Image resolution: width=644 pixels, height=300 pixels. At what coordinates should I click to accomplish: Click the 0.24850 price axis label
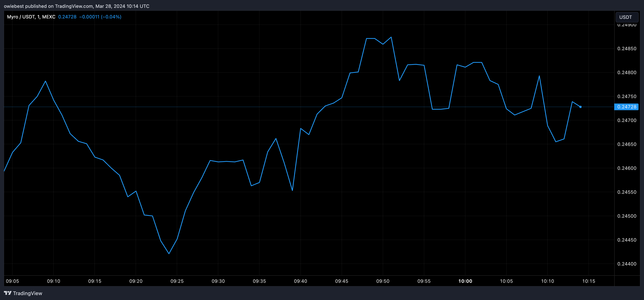point(627,49)
